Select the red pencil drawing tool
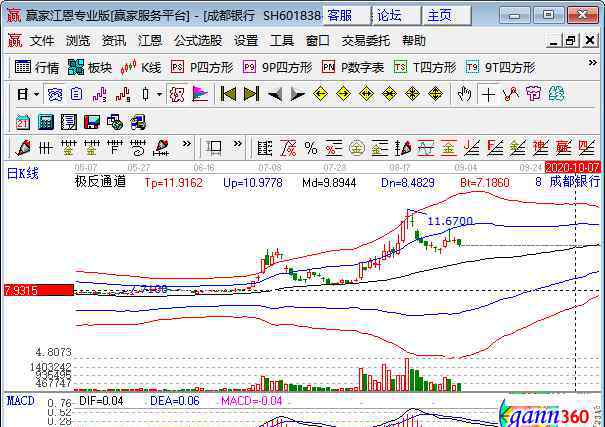605x427 pixels. [x=22, y=148]
